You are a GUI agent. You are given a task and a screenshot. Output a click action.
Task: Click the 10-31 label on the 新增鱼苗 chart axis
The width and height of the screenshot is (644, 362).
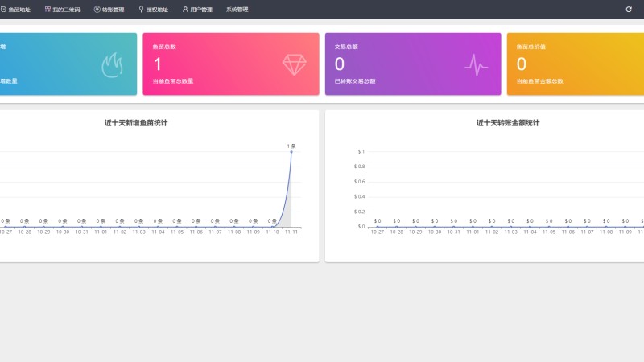click(82, 232)
